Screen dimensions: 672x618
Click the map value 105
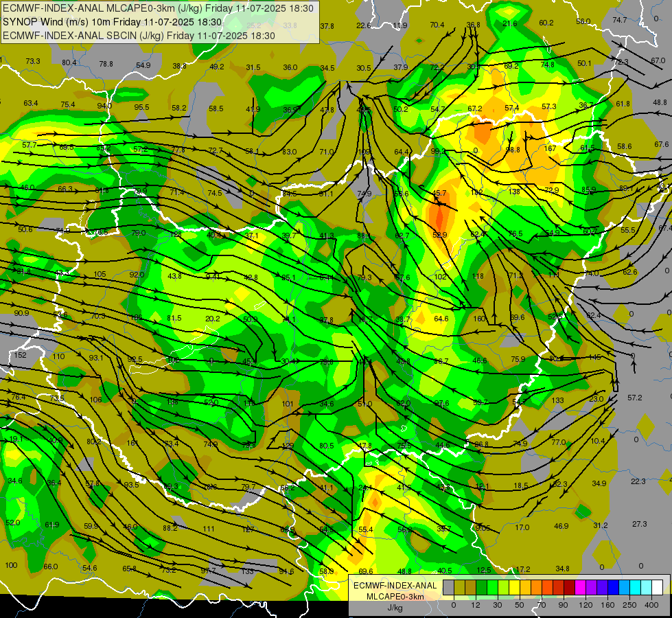coord(100,273)
